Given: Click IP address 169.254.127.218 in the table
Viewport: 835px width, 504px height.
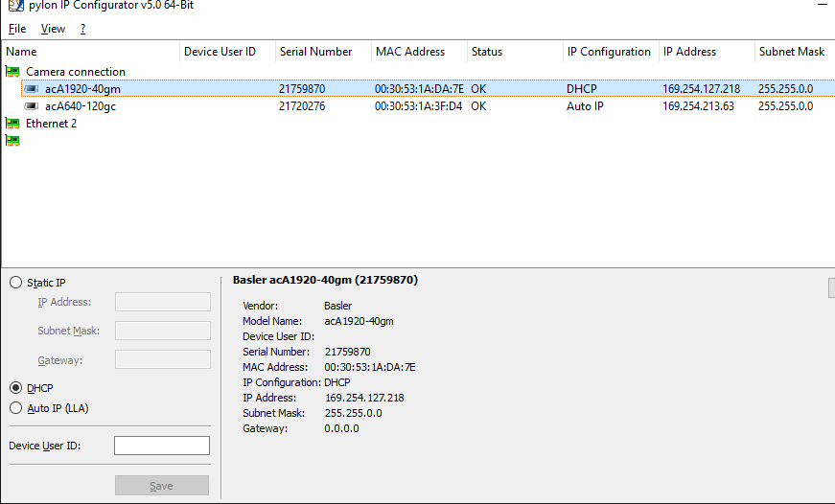Looking at the screenshot, I should click(702, 89).
